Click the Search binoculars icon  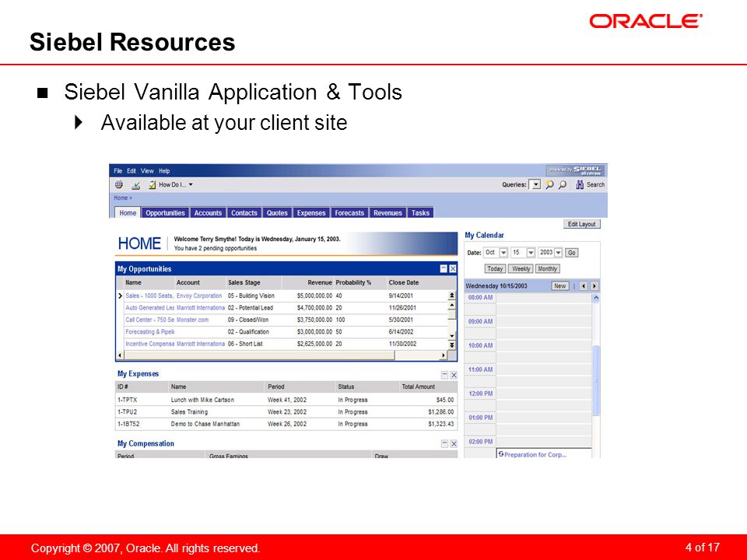580,185
